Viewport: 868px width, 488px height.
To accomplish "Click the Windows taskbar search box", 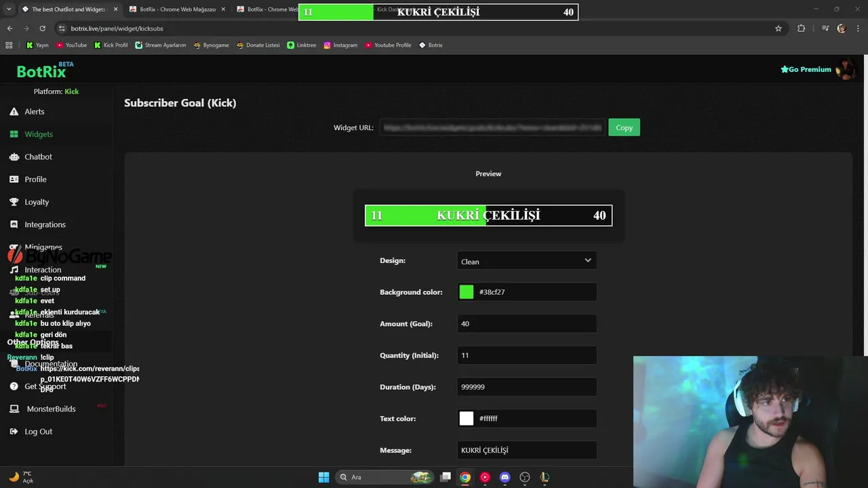I will pyautogui.click(x=384, y=477).
